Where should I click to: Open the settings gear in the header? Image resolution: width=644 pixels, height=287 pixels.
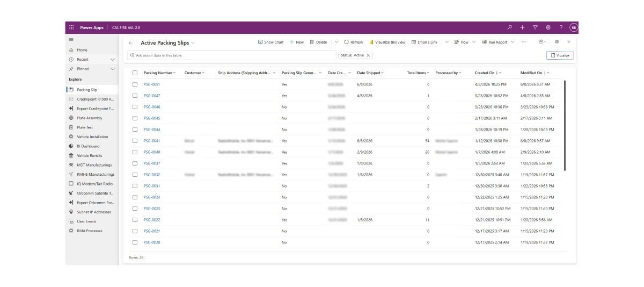548,27
